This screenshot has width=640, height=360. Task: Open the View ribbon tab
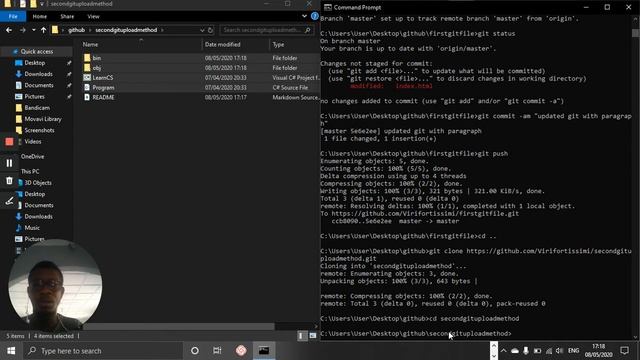coord(93,16)
